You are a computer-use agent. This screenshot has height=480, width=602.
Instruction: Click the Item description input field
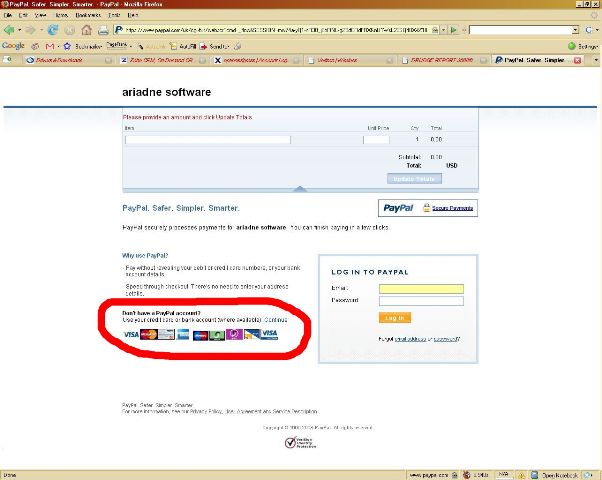[208, 140]
